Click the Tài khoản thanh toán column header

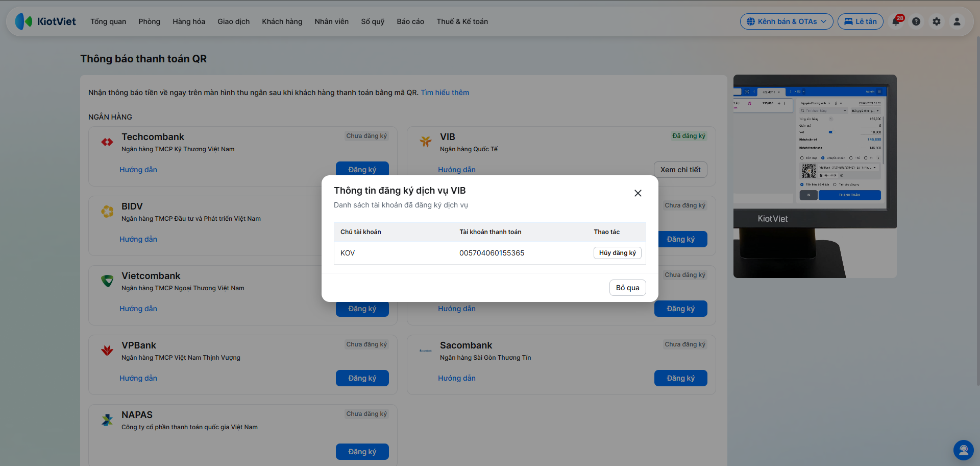pos(491,232)
